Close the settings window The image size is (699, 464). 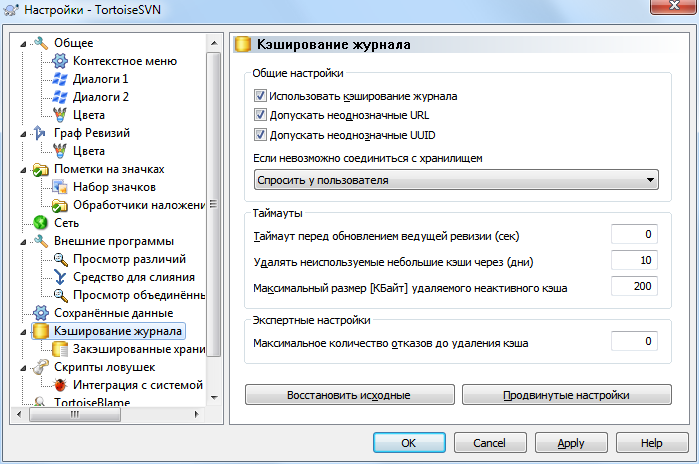click(674, 6)
